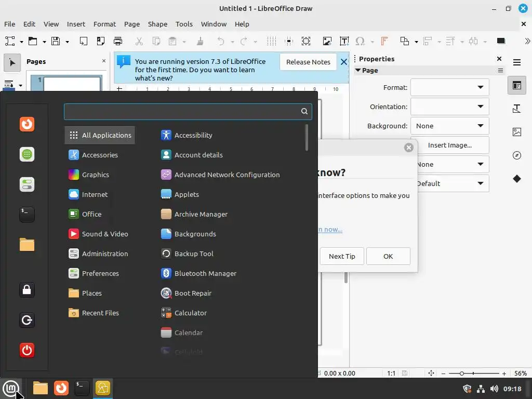The image size is (532, 399).
Task: Open the New drawing dropdown arrow
Action: coord(21,42)
